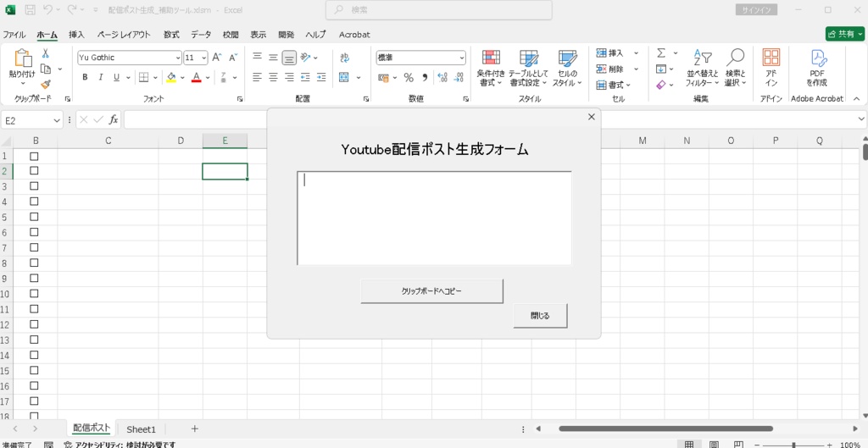Image resolution: width=868 pixels, height=448 pixels.
Task: Switch to the データ ribbon tab
Action: (x=201, y=34)
